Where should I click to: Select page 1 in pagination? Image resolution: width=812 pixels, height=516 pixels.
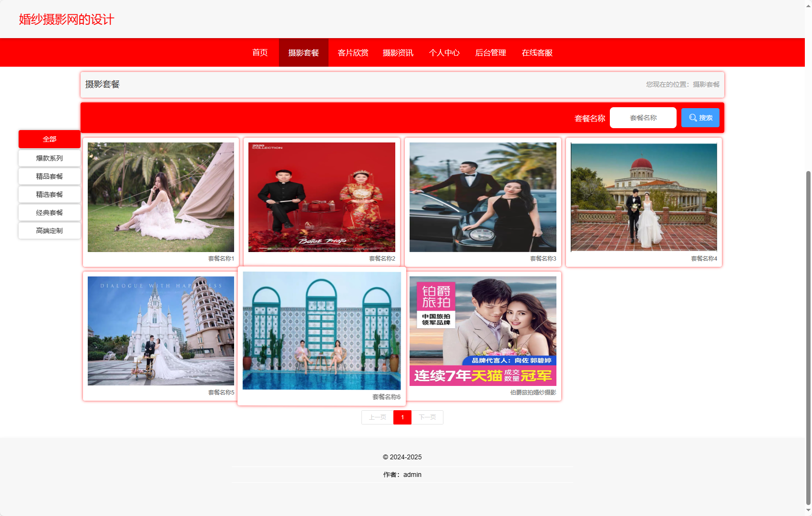coord(402,417)
